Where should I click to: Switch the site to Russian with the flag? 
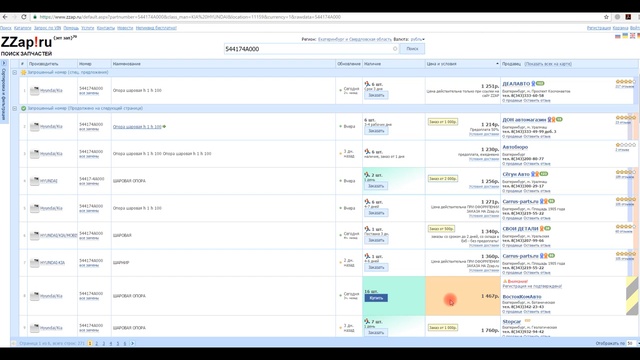click(618, 36)
